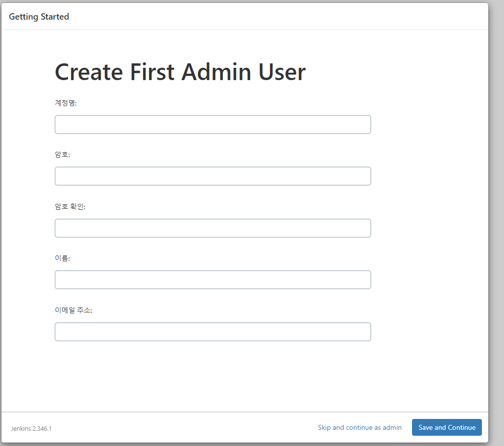Click the Jenkins 2.346.1 version text
Image resolution: width=504 pixels, height=446 pixels.
[x=31, y=428]
